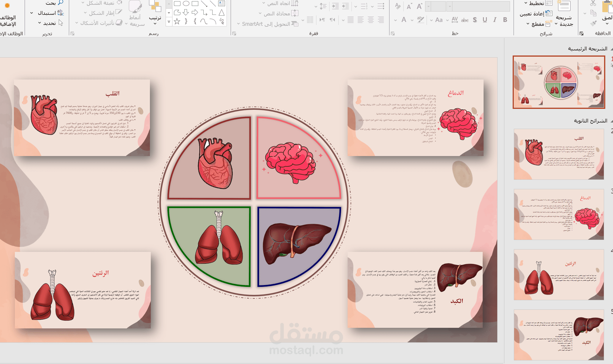This screenshot has width=613, height=364.
Task: Toggle Underline formatting
Action: (x=485, y=20)
